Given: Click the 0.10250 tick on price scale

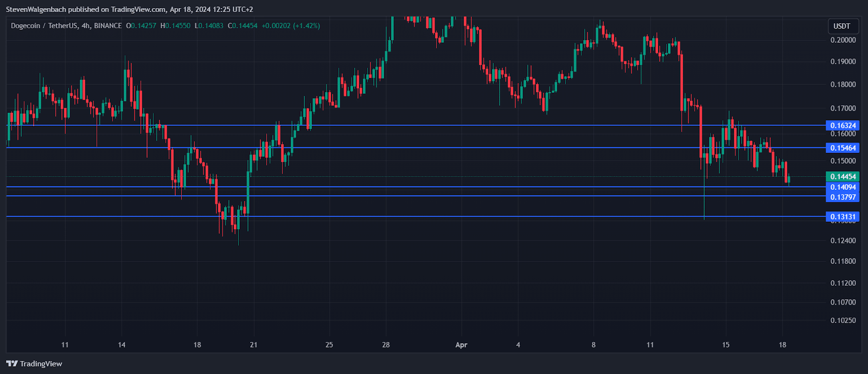Looking at the screenshot, I should tap(843, 320).
